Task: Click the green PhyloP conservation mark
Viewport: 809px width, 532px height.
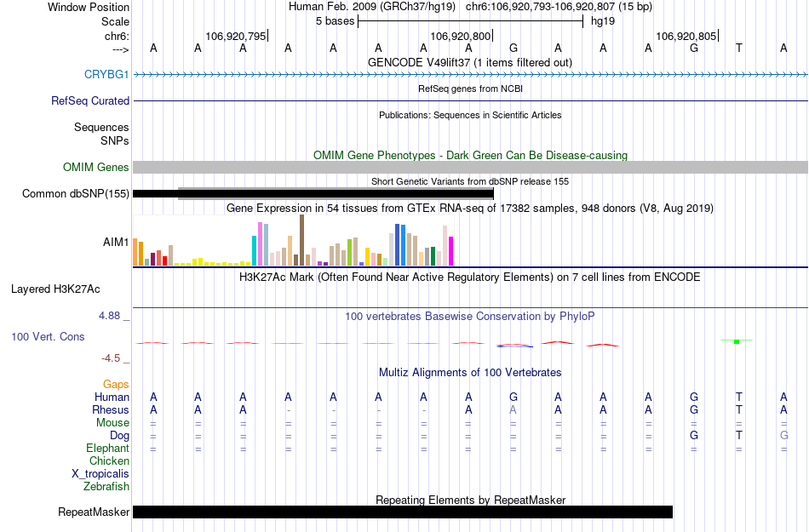Action: coord(737,341)
